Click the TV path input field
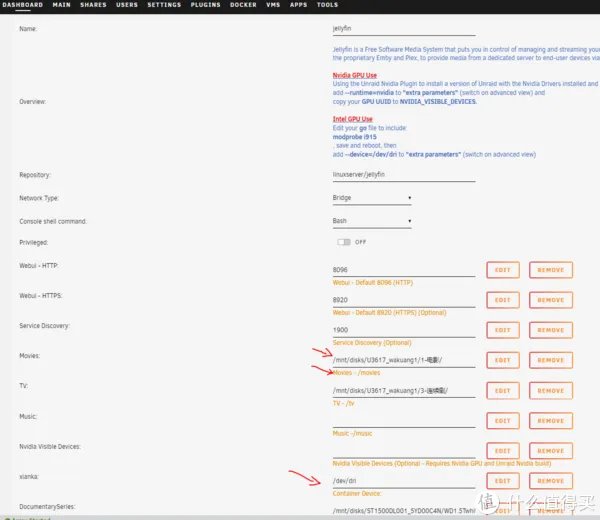This screenshot has height=520, width=600. click(x=403, y=390)
